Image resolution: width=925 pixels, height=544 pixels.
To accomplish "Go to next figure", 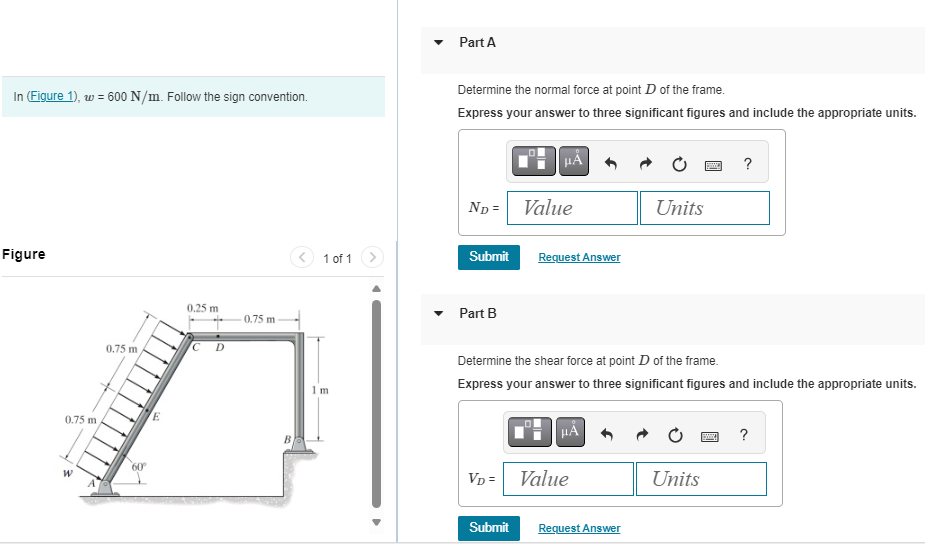I will (372, 257).
